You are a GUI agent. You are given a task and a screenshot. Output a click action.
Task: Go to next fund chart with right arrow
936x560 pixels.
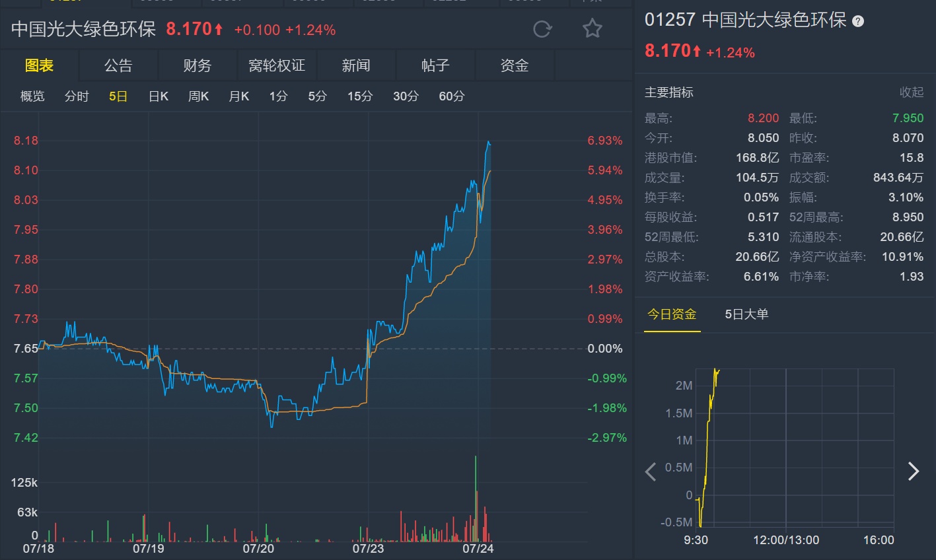click(914, 472)
